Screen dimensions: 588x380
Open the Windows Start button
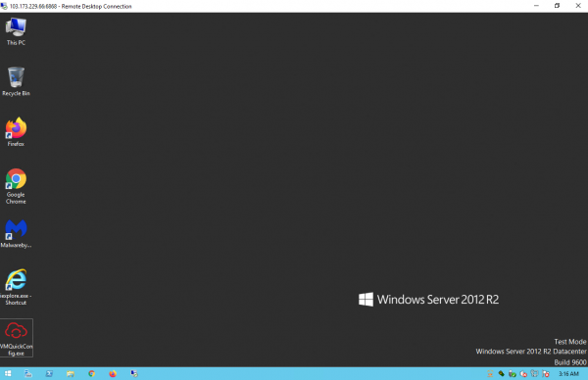tap(8, 373)
